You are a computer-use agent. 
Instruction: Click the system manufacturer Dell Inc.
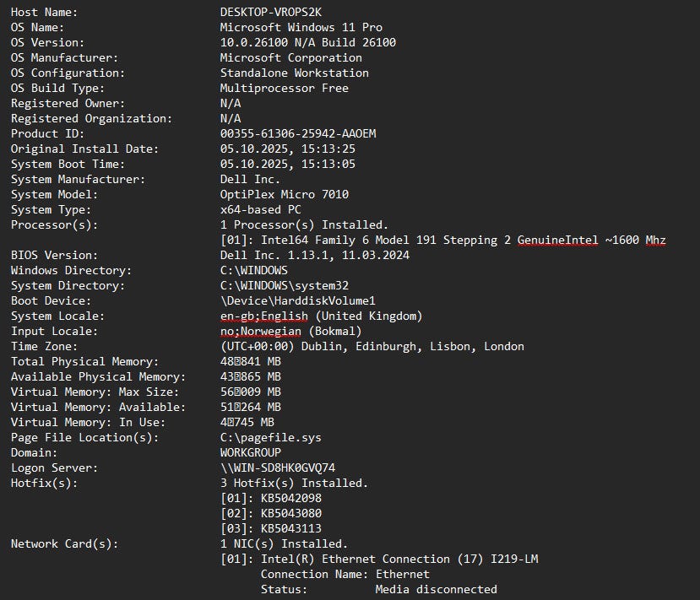250,180
